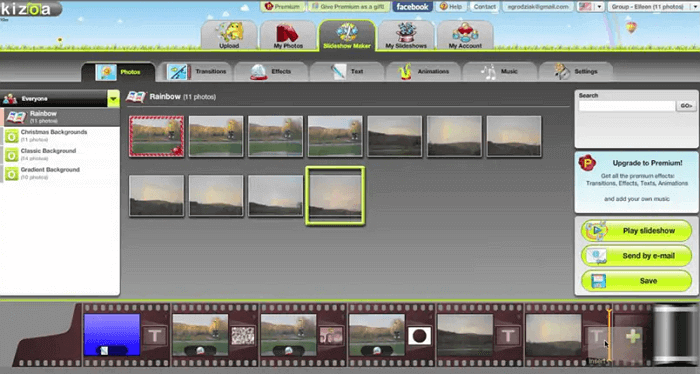Screen dimensions: 700x374
Task: Open My Account page
Action: point(465,35)
